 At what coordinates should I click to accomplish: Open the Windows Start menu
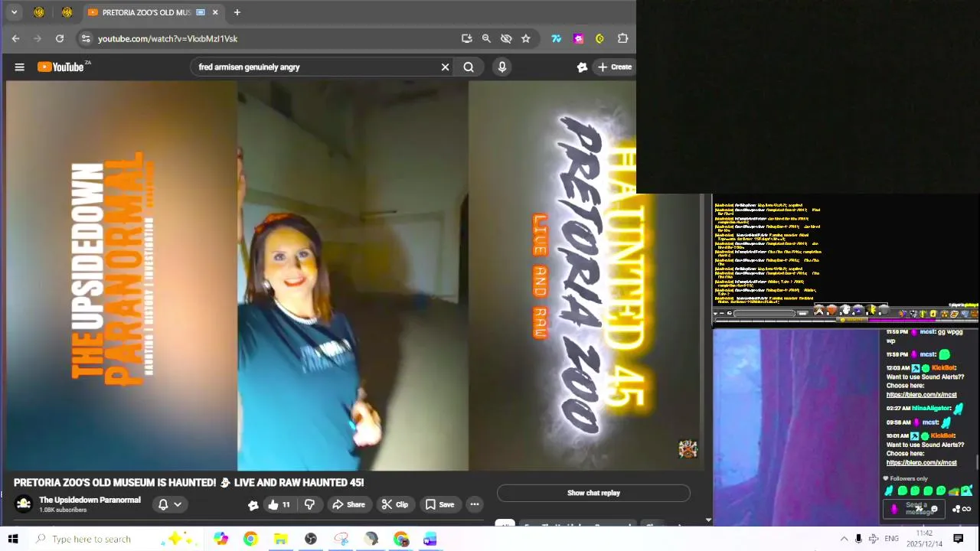[x=12, y=539]
